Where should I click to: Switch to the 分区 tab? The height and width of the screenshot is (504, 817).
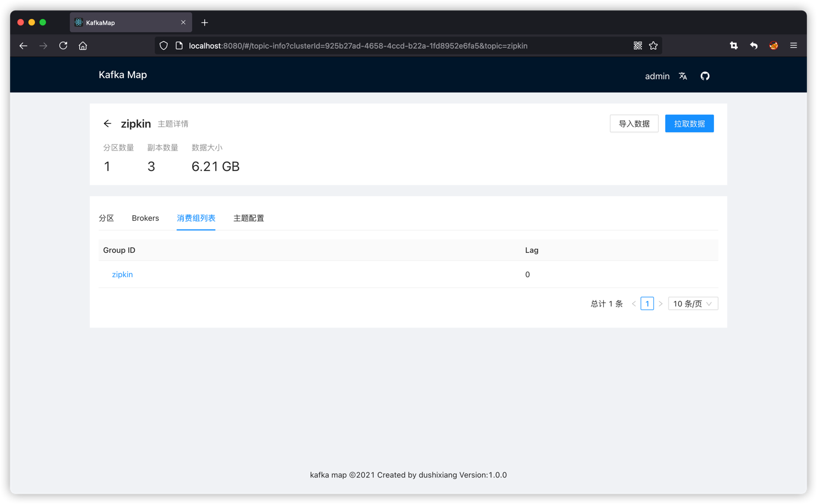(x=106, y=218)
